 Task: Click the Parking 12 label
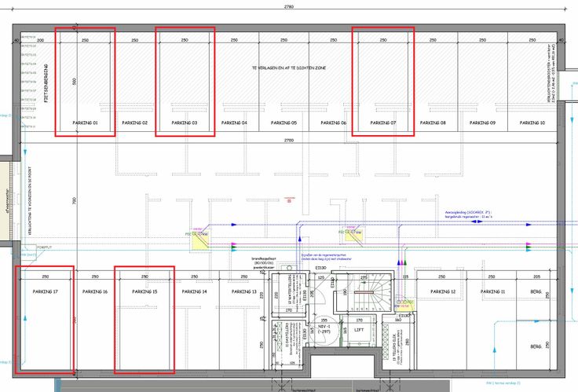coord(443,292)
